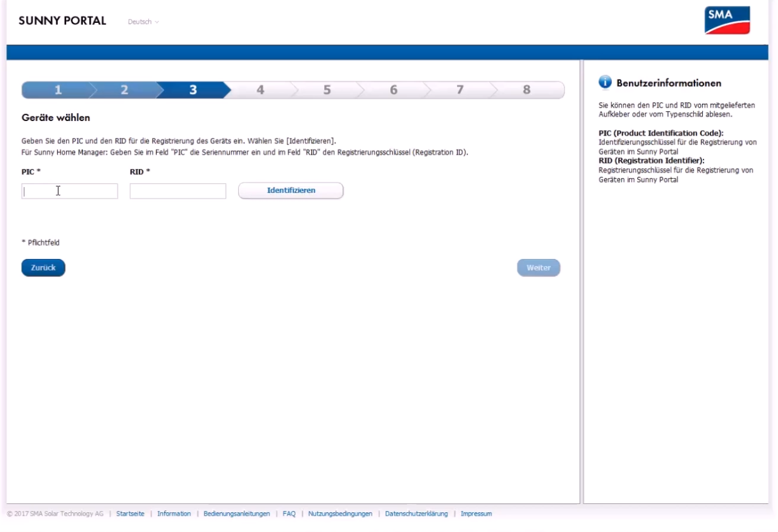Viewport: 778px width, 532px height.
Task: Open the Impressum footer link
Action: (x=476, y=514)
